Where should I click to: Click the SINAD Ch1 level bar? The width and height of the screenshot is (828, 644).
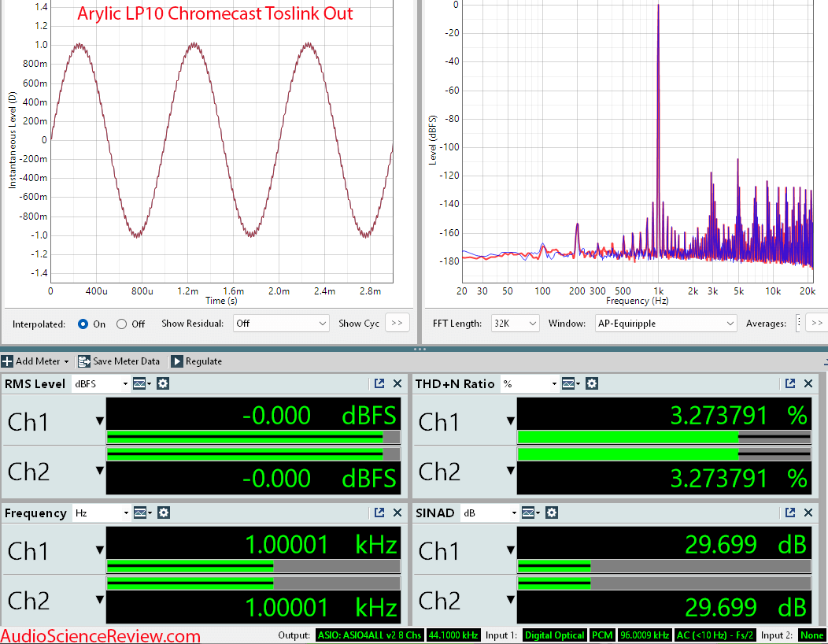coord(664,566)
